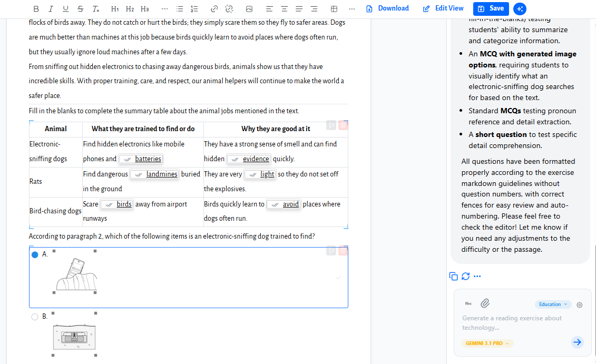The width and height of the screenshot is (596, 364).
Task: Click the chat prompt input field
Action: (514, 323)
